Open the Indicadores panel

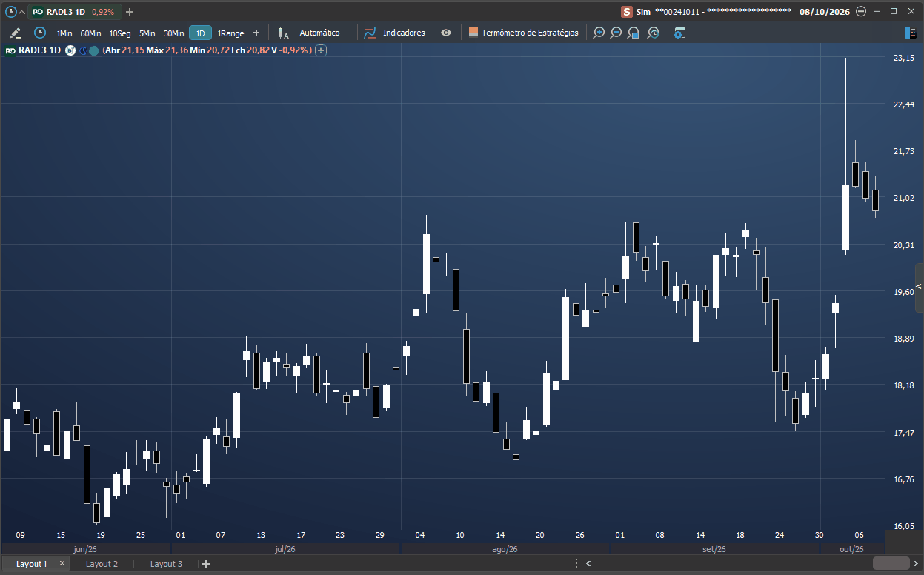click(394, 33)
